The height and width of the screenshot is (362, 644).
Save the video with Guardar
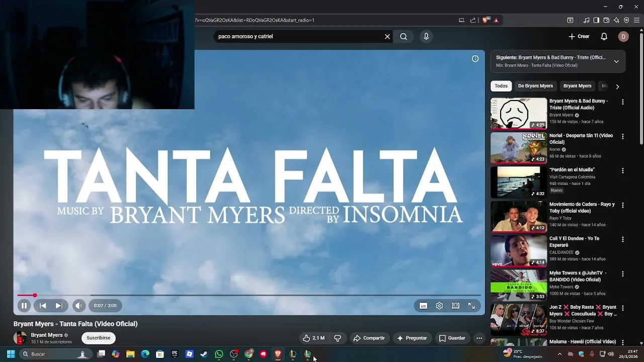click(x=452, y=338)
